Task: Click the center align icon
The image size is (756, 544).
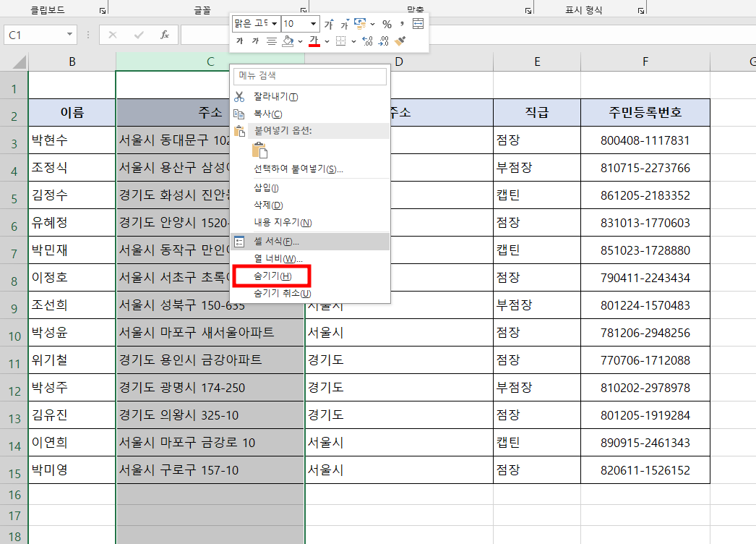Action: (x=272, y=41)
